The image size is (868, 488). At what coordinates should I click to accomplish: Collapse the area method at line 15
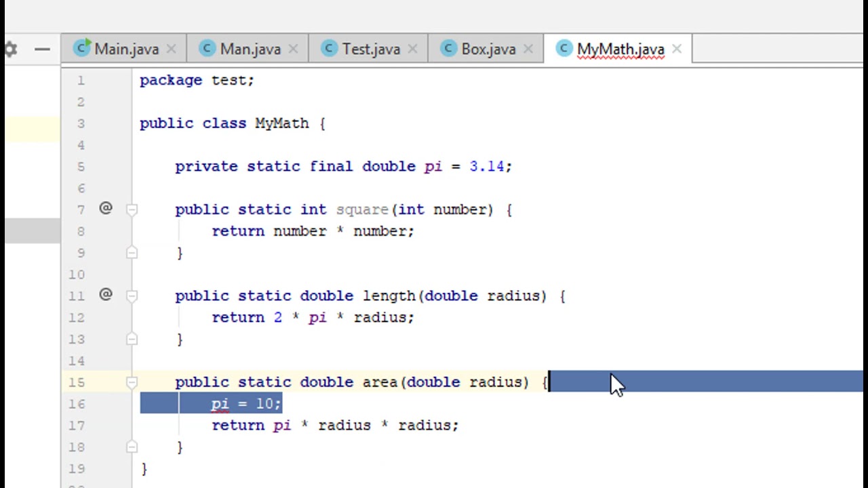132,382
